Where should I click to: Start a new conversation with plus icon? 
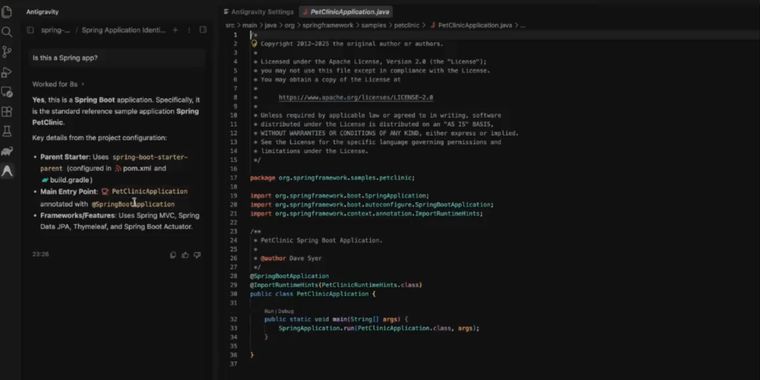coord(175,30)
